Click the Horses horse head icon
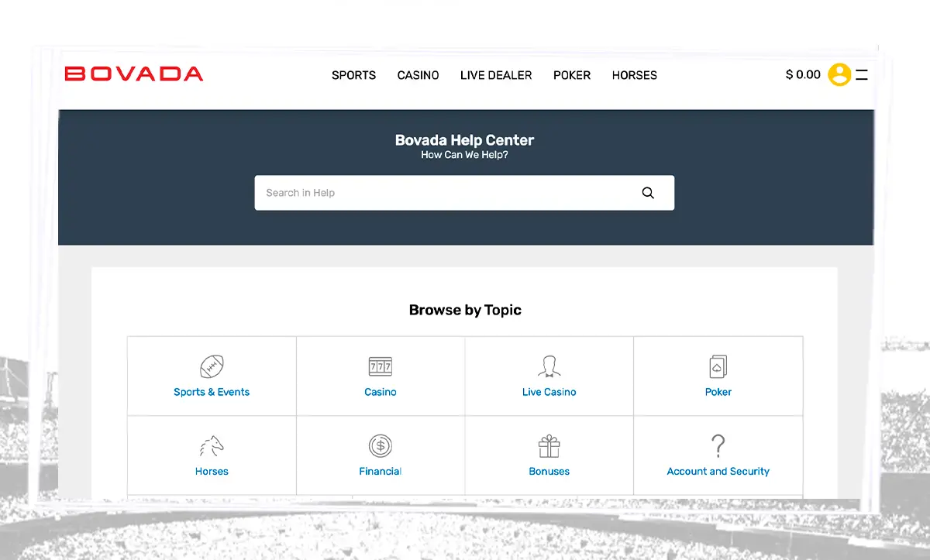 tap(212, 446)
